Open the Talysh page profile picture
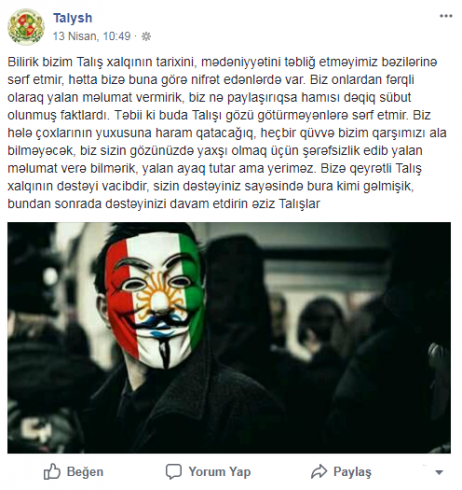Screen dimensions: 462x490 point(26,27)
